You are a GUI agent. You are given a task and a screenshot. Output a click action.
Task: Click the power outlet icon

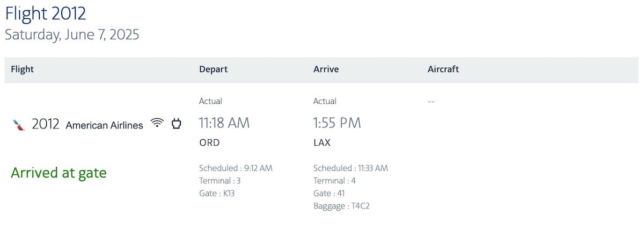click(x=176, y=124)
